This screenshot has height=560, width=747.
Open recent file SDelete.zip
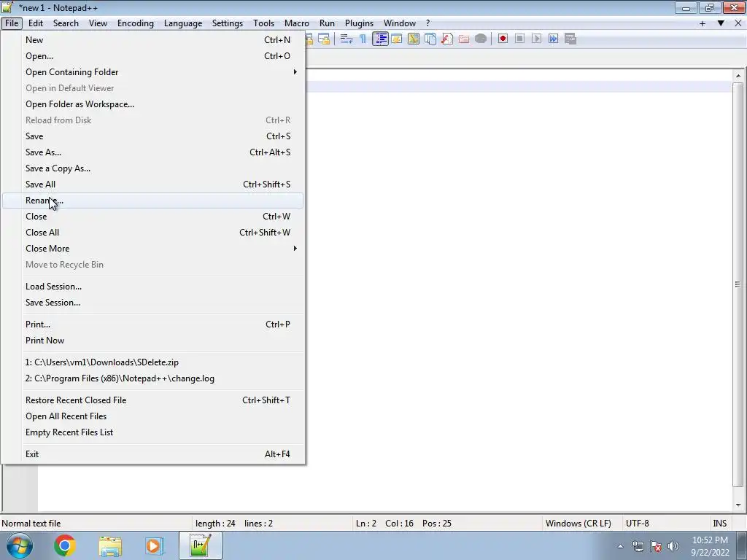coord(152,362)
